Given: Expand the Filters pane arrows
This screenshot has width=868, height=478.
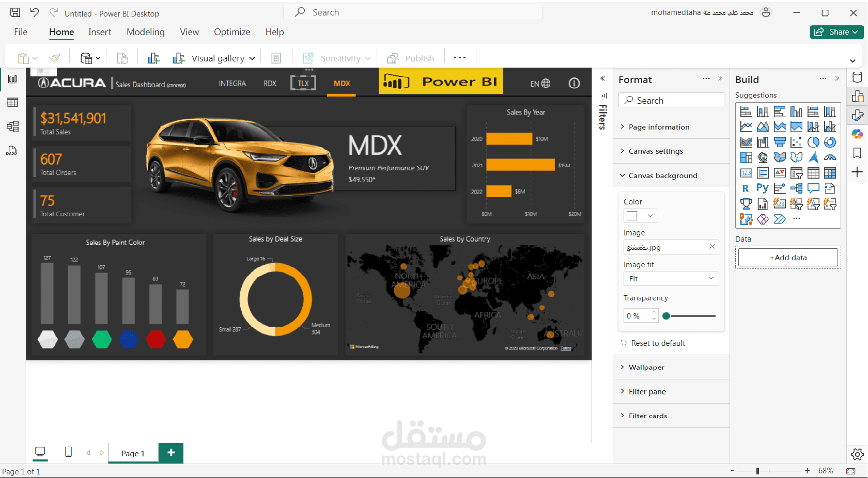Looking at the screenshot, I should [x=602, y=78].
